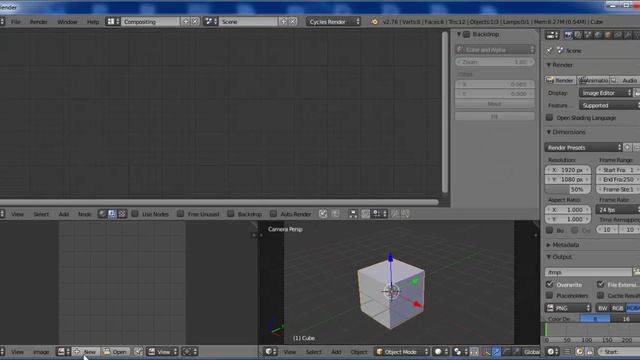640x360 pixels.
Task: Select the Material node tree type icon
Action: 102,214
